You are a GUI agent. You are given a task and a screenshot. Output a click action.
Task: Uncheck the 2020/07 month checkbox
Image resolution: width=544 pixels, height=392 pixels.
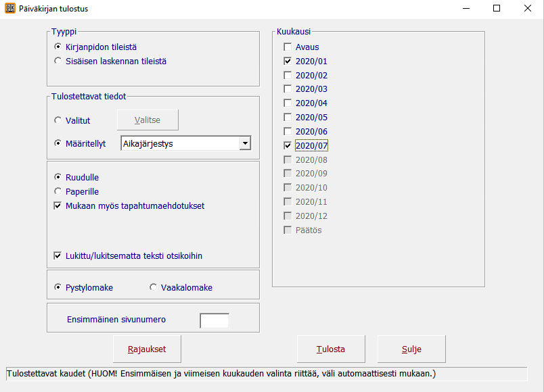click(288, 145)
